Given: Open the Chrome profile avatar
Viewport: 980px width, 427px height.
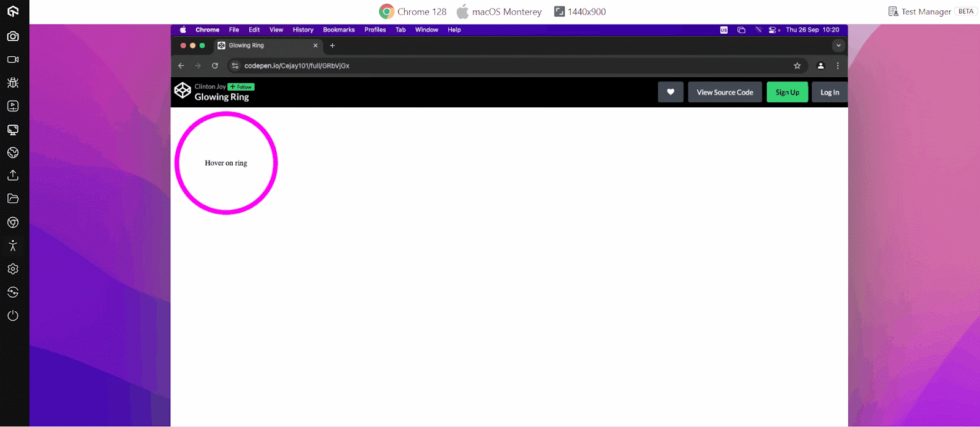Looking at the screenshot, I should 821,66.
